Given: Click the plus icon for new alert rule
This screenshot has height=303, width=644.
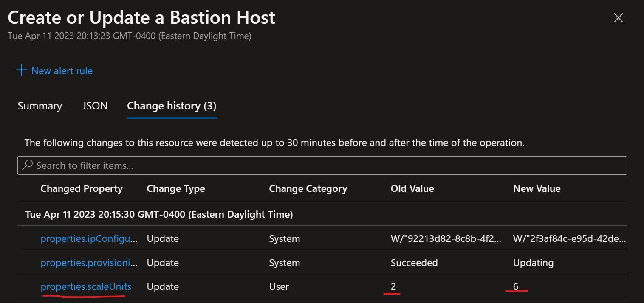Looking at the screenshot, I should tap(21, 70).
